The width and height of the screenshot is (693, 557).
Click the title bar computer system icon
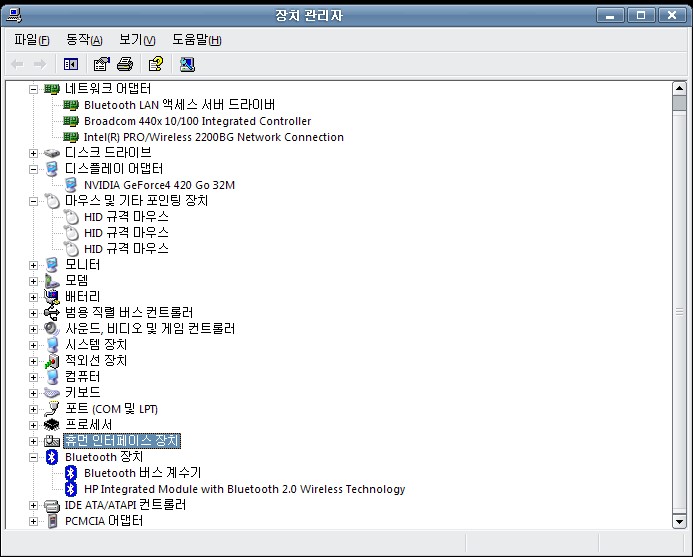pyautogui.click(x=14, y=15)
